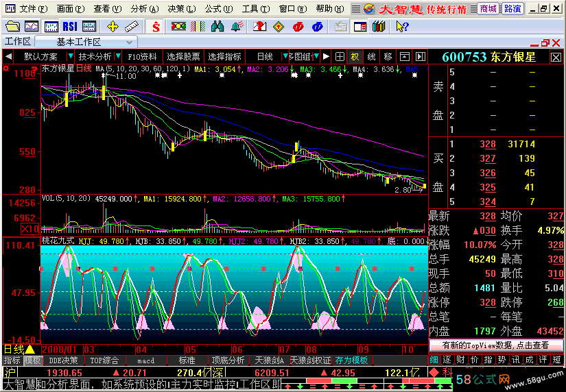Click the traffic lights toolbar icon
Screen dimensions: 566x392
tap(178, 26)
